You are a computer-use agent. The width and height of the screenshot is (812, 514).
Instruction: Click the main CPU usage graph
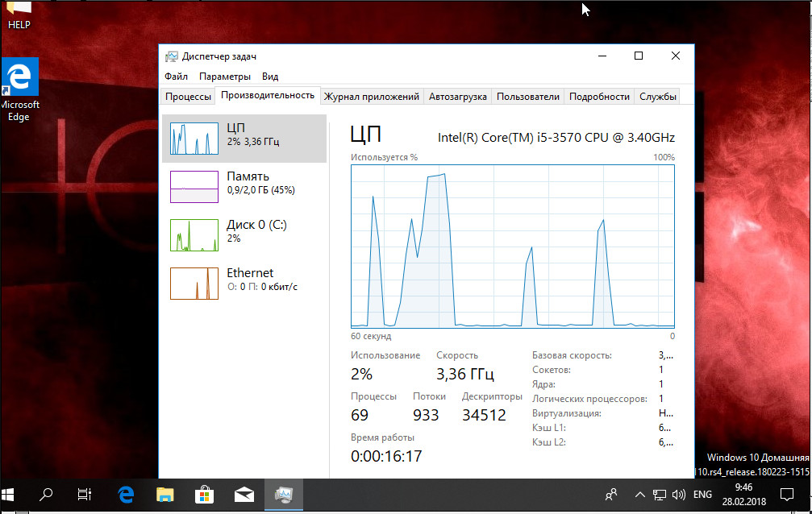coord(513,247)
